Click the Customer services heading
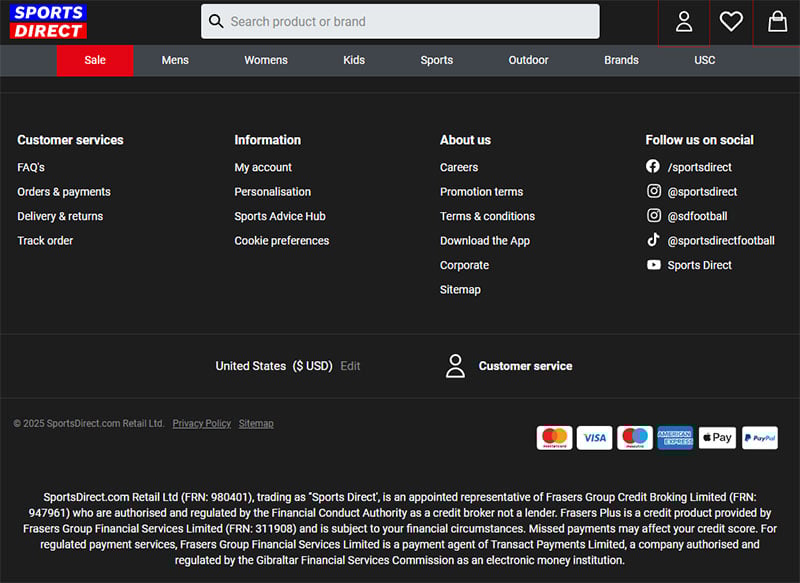The image size is (800, 583). 70,140
